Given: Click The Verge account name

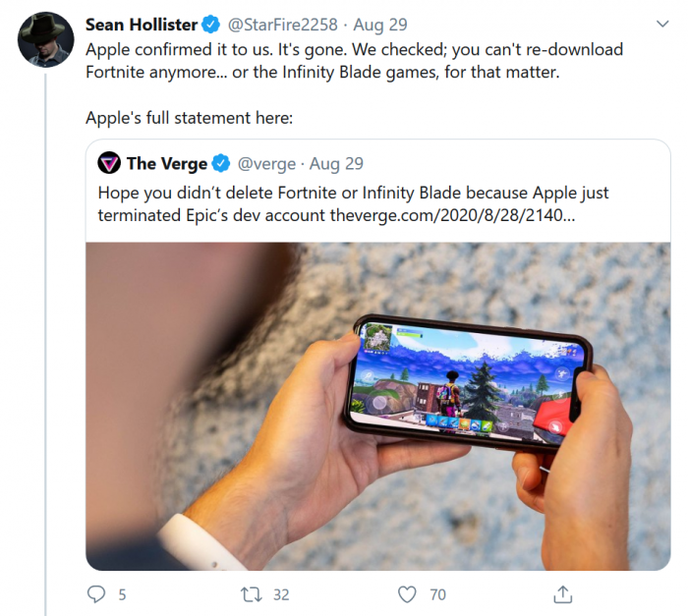Looking at the screenshot, I should (167, 163).
